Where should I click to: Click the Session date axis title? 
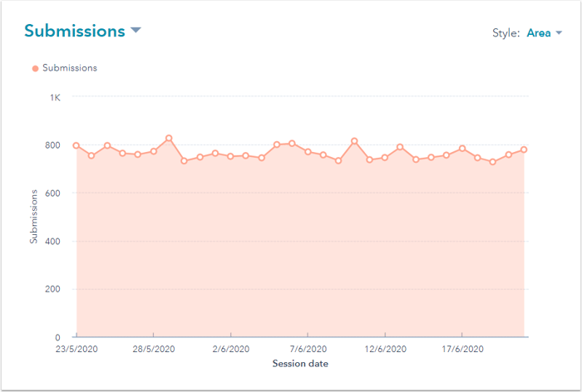point(300,364)
